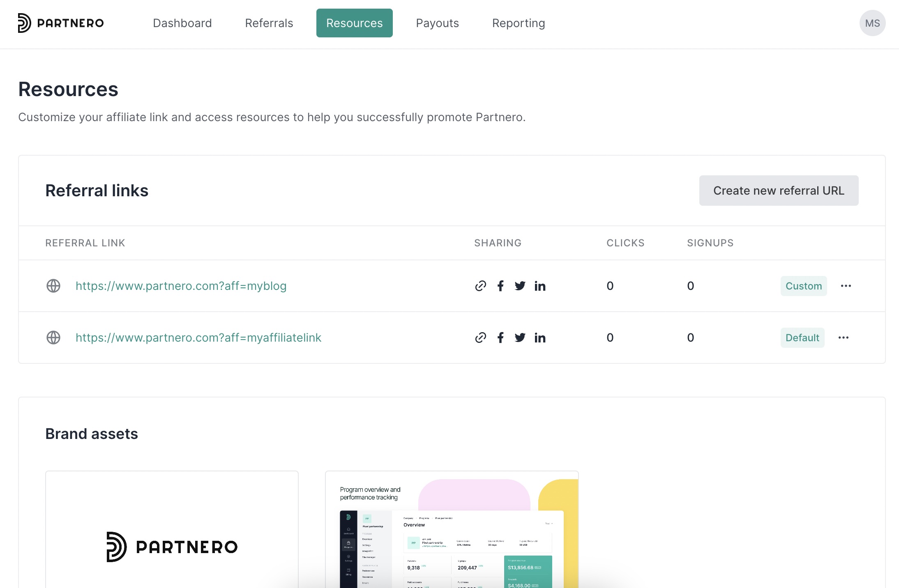The width and height of the screenshot is (899, 588).
Task: Click the Partnero logo in header
Action: (x=61, y=23)
